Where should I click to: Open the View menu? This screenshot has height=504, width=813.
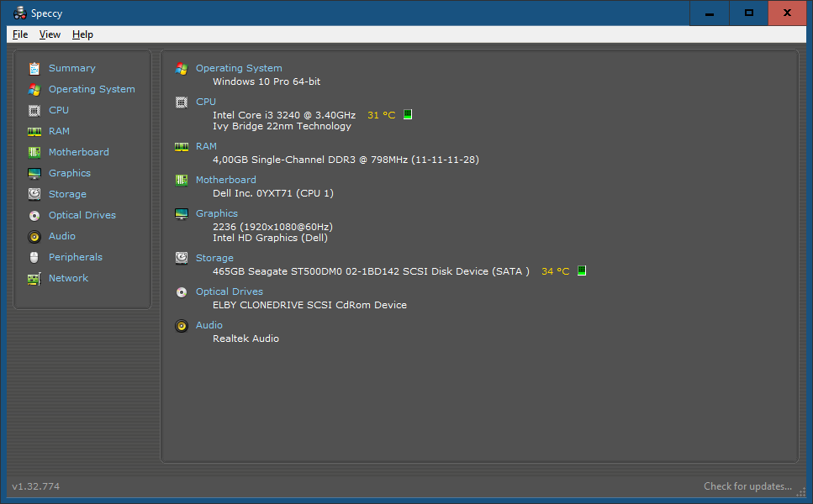pyautogui.click(x=50, y=34)
